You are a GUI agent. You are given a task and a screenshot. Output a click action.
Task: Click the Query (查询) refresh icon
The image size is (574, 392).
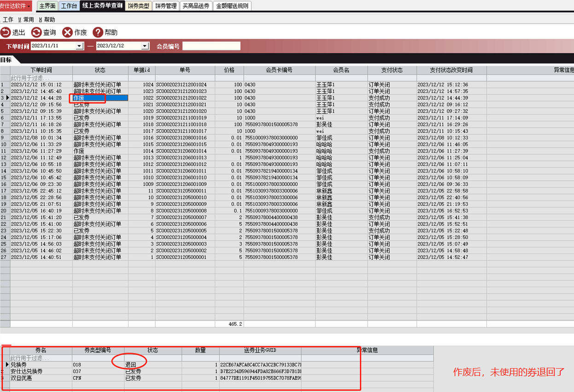click(36, 32)
